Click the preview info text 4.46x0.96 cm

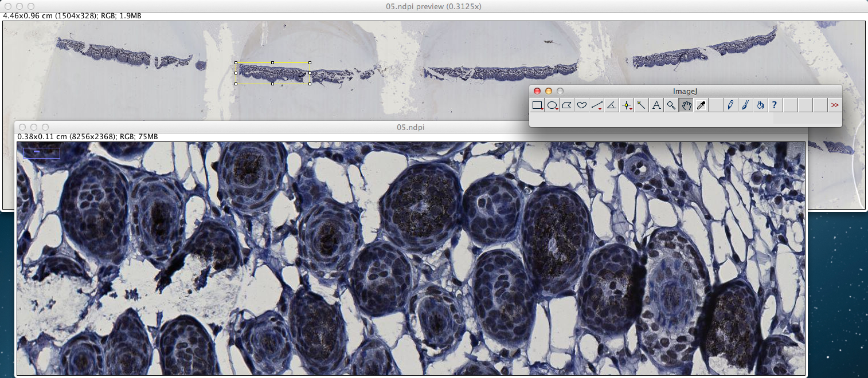click(x=72, y=16)
